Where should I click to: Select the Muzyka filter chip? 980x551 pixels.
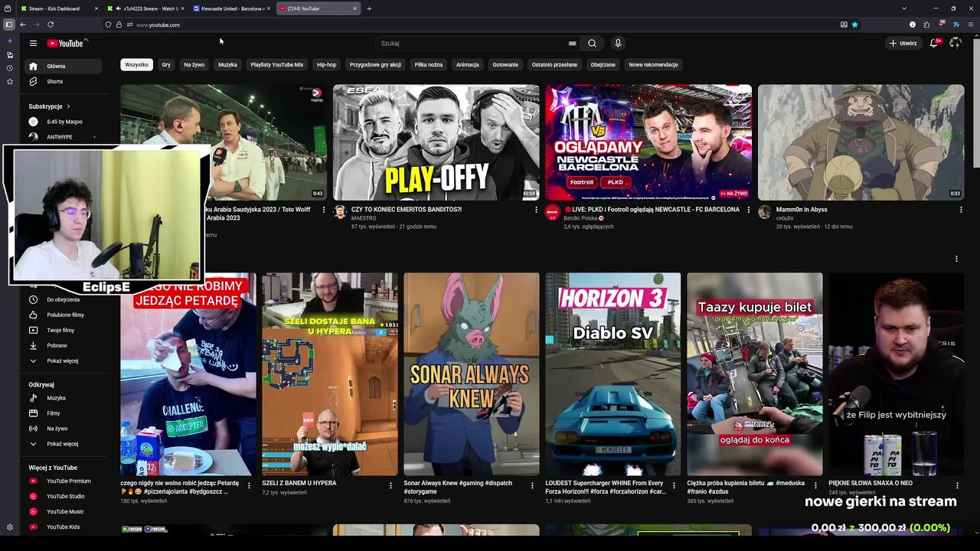(227, 65)
